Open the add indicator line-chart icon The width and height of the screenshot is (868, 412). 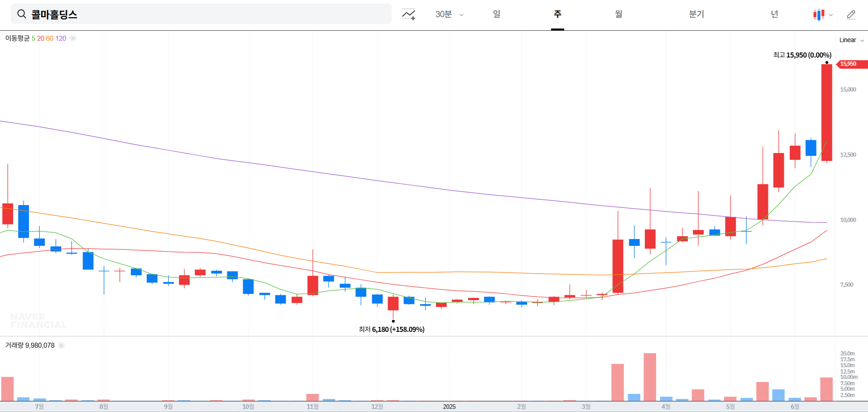408,14
